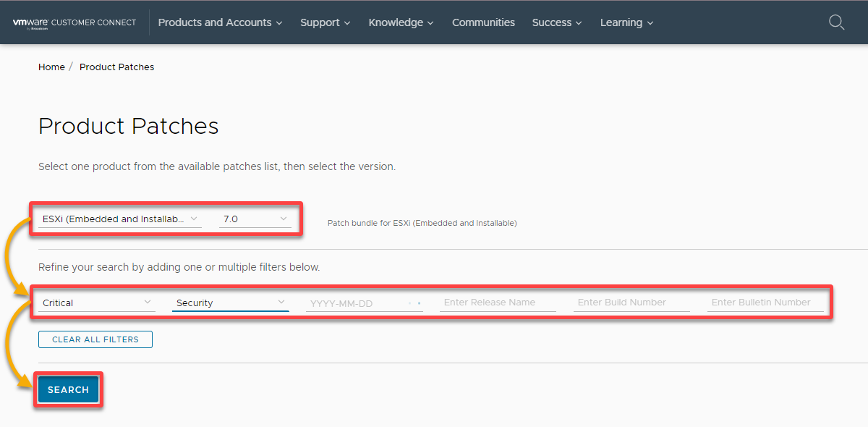Click the Product Patches page heading
The width and height of the screenshot is (868, 427).
(129, 126)
